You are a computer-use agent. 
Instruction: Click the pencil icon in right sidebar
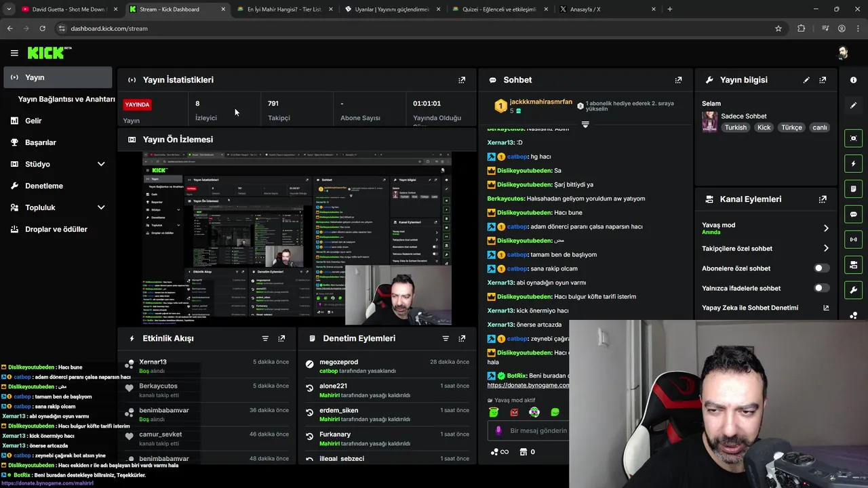(x=853, y=105)
